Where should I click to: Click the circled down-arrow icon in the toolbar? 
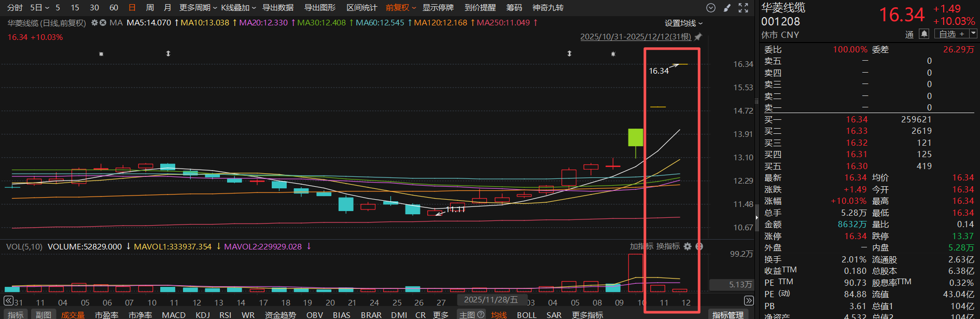pyautogui.click(x=711, y=8)
